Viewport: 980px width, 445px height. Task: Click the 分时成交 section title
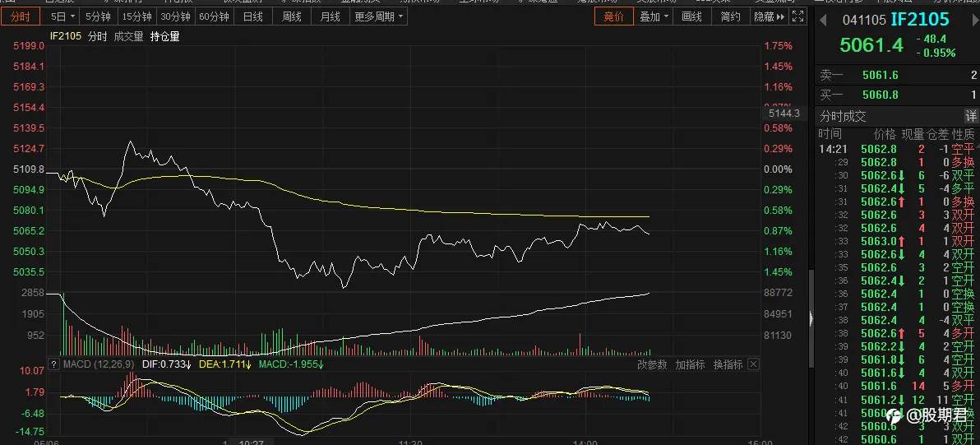pyautogui.click(x=844, y=116)
